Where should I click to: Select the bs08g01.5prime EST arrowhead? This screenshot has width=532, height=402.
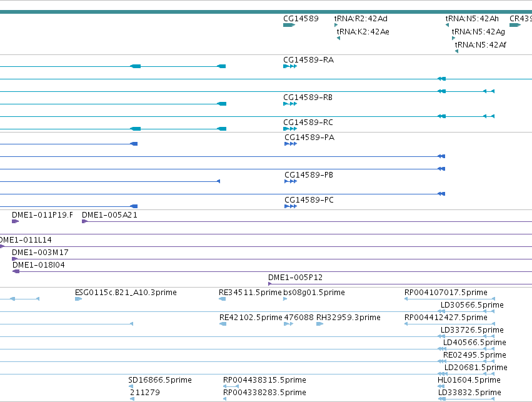click(285, 299)
